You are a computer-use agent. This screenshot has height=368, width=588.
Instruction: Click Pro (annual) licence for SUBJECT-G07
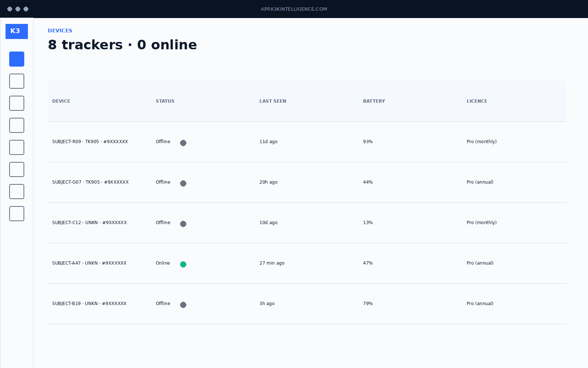pyautogui.click(x=480, y=182)
